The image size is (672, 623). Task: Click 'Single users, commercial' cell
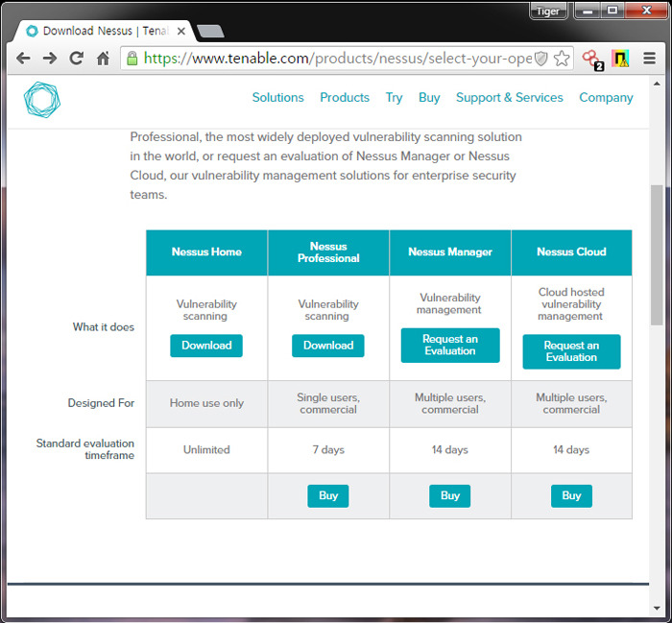[x=328, y=403]
